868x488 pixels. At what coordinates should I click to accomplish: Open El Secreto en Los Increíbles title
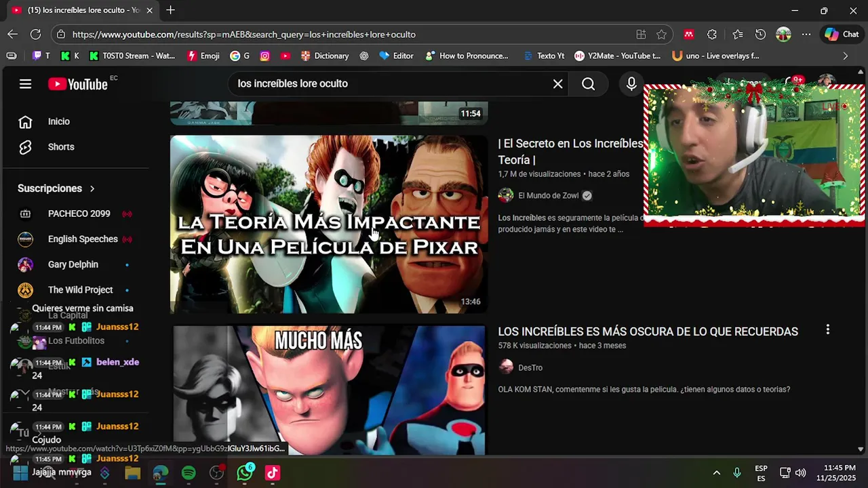[x=570, y=152]
